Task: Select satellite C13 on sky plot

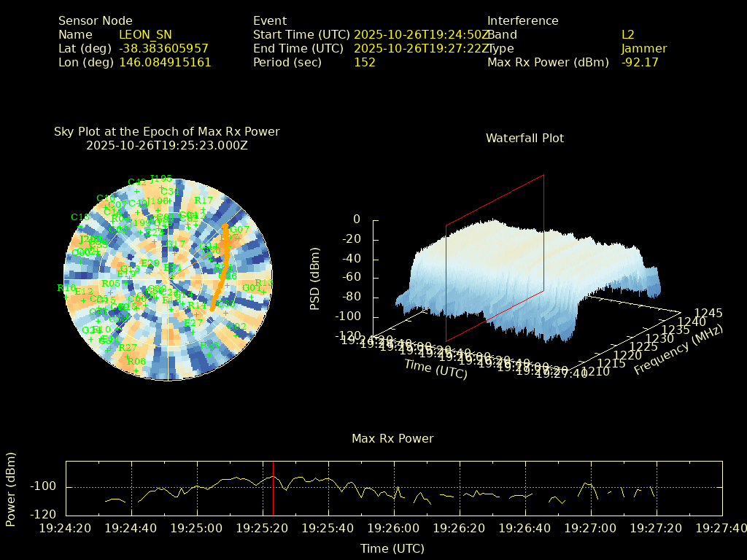Action: 80,217
